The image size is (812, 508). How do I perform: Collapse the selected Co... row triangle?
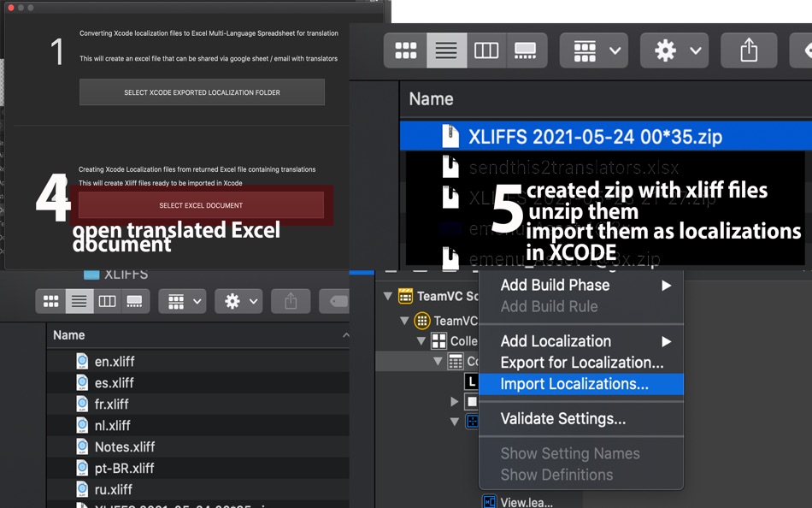(438, 361)
